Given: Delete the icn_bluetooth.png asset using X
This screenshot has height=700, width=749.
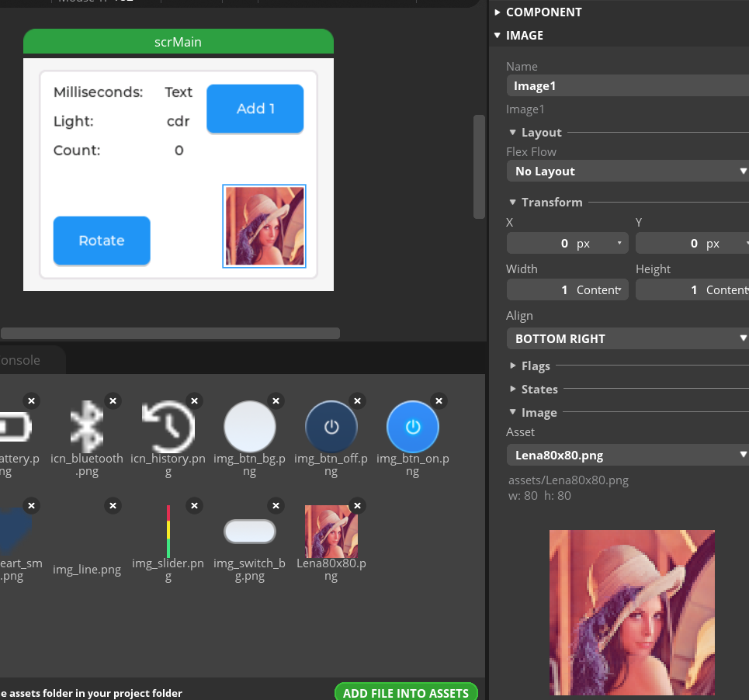Looking at the screenshot, I should pos(113,401).
